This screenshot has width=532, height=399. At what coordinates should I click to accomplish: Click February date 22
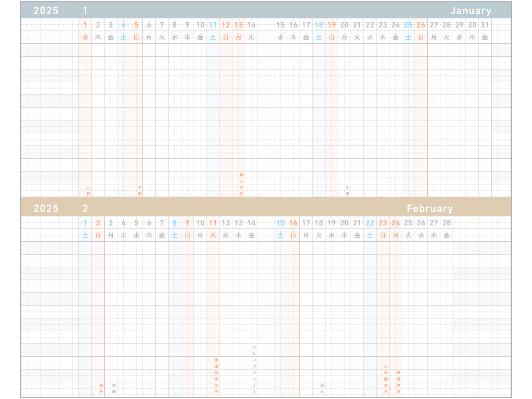[x=370, y=223]
